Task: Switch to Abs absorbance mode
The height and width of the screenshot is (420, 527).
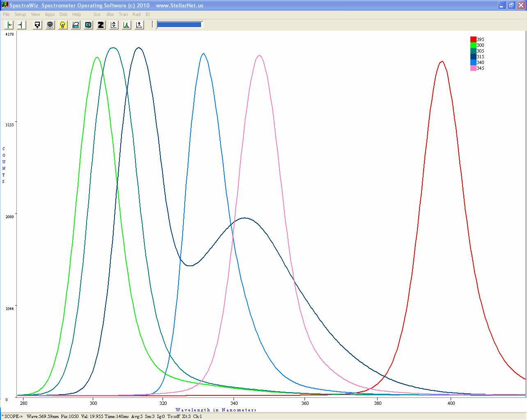Action: point(110,14)
